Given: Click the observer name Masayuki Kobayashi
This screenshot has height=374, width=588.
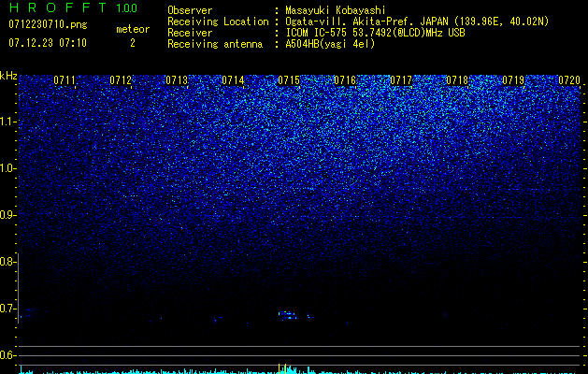Looking at the screenshot, I should (336, 10).
